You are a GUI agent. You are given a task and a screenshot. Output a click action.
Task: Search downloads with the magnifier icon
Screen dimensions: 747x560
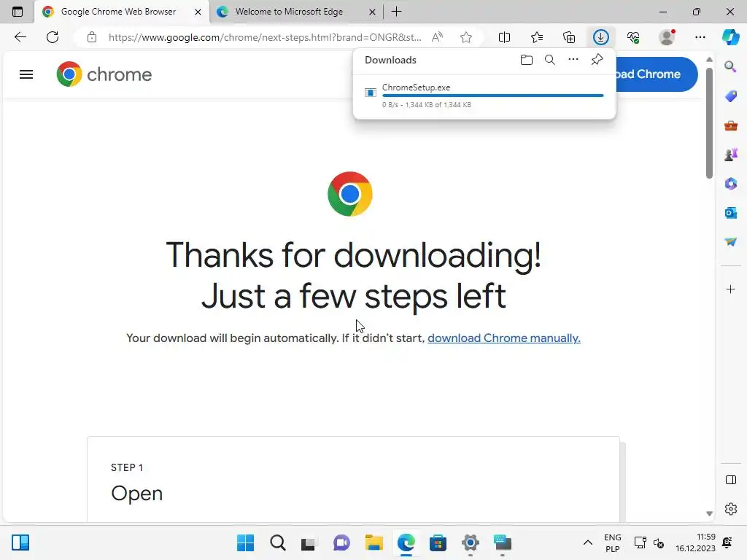550,60
